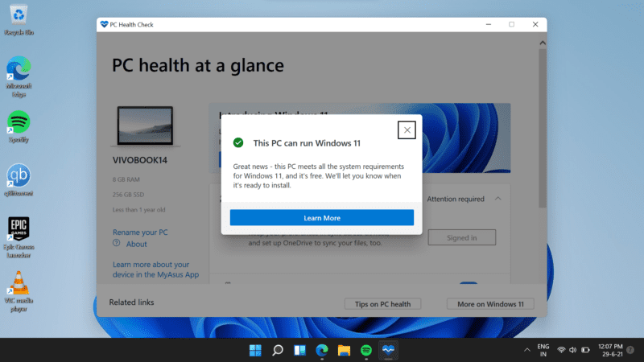Screen dimensions: 644x362
Task: Open Wi-Fi network status icon
Action: (561, 350)
